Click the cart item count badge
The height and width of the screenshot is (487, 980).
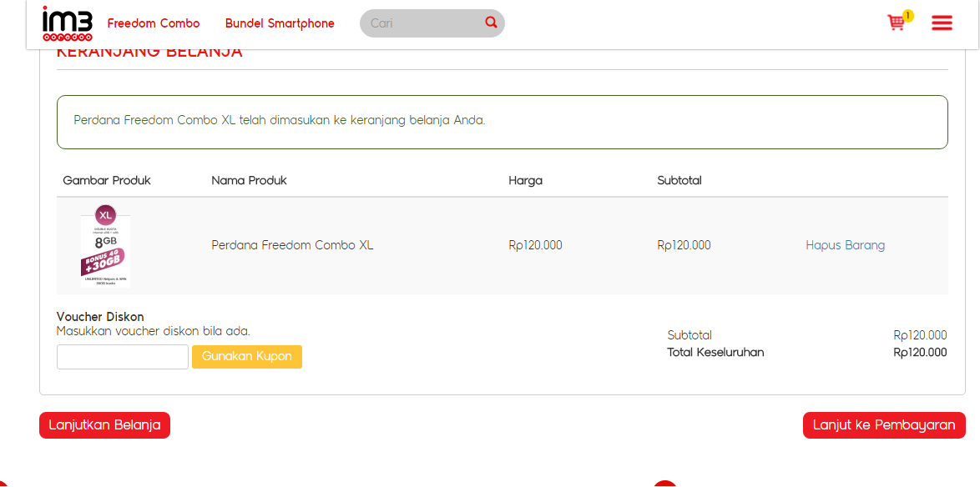pos(908,15)
